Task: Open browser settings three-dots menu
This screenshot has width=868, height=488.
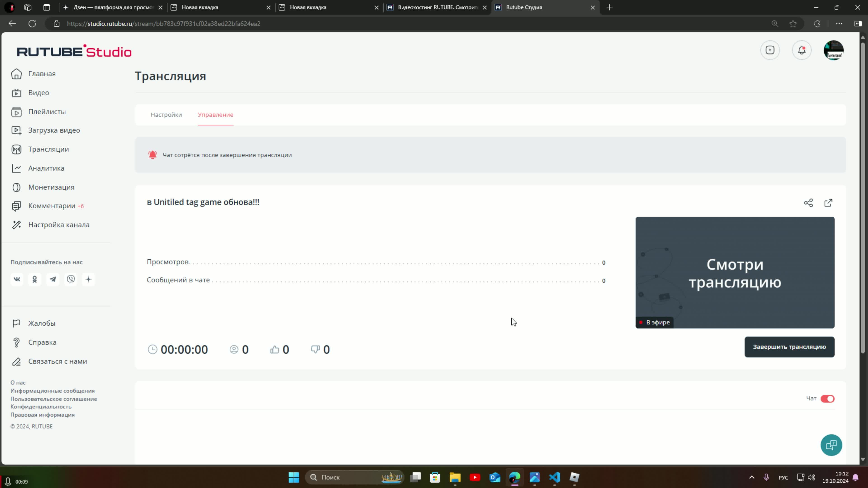Action: point(839,23)
